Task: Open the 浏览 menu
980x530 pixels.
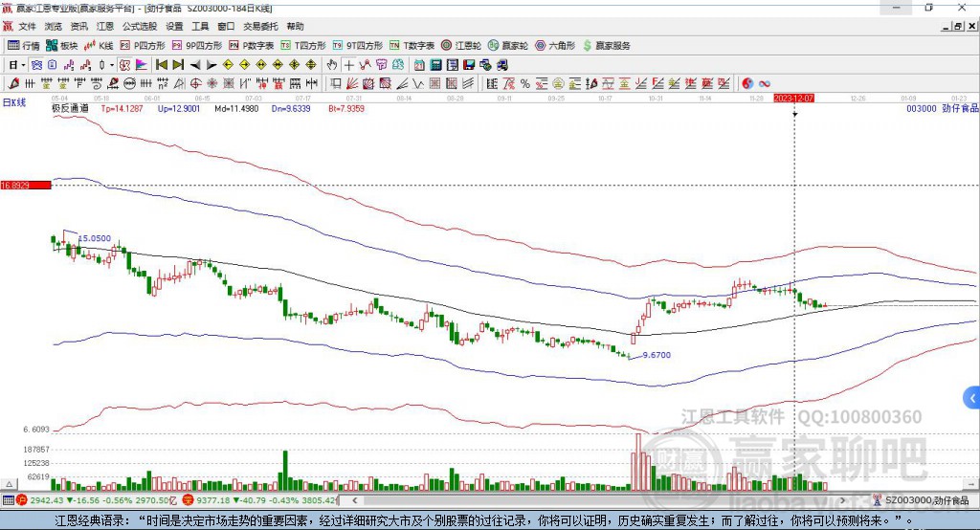Action: 54,26
